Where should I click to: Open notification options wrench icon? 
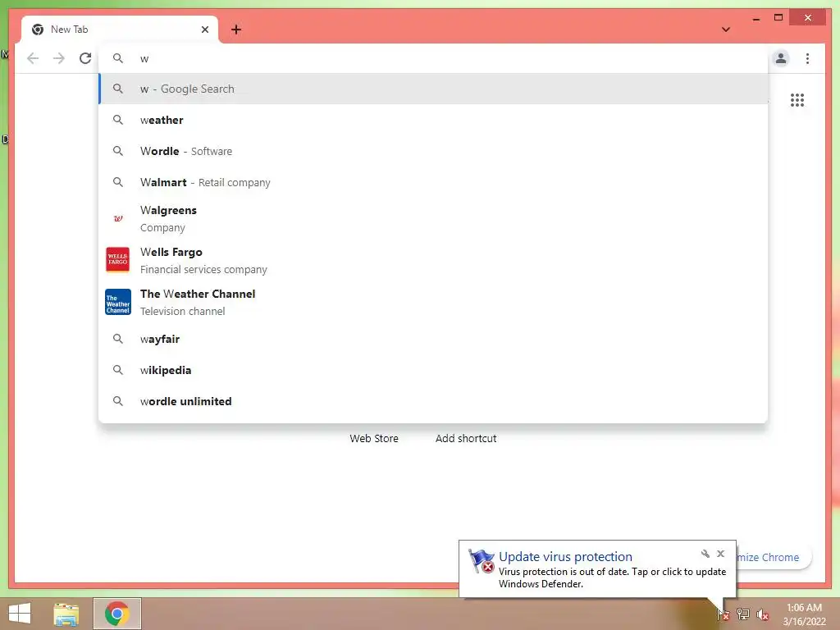[705, 554]
